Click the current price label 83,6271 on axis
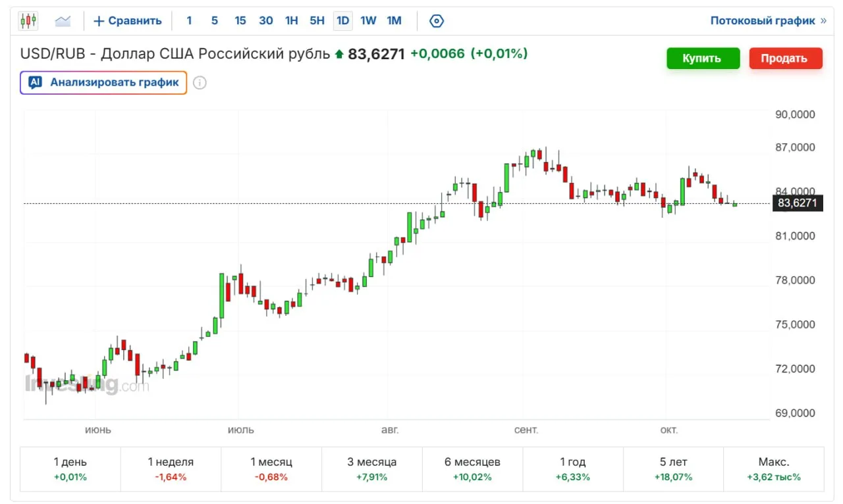This screenshot has height=504, width=843. tap(798, 203)
